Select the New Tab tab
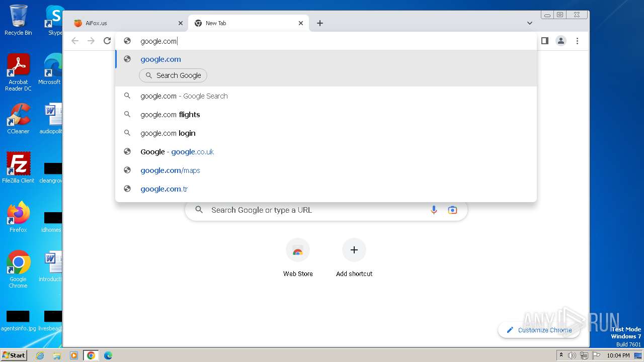Screen dimensions: 644x362 (249, 23)
